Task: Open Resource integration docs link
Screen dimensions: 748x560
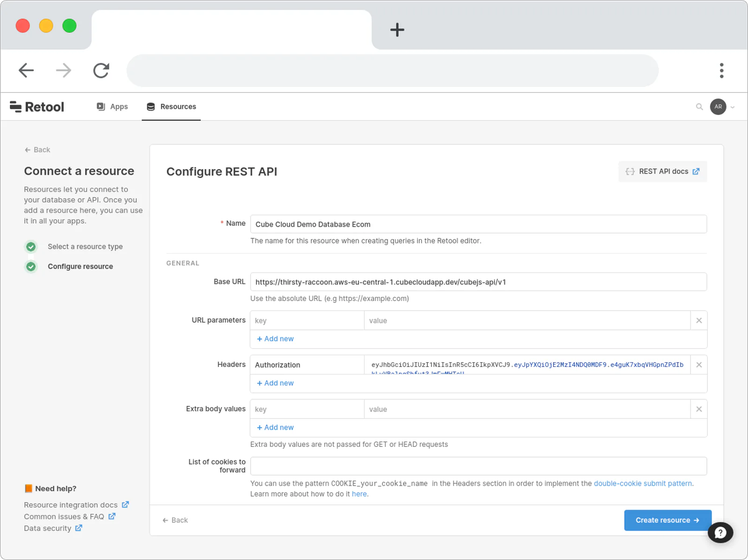Action: pyautogui.click(x=71, y=505)
